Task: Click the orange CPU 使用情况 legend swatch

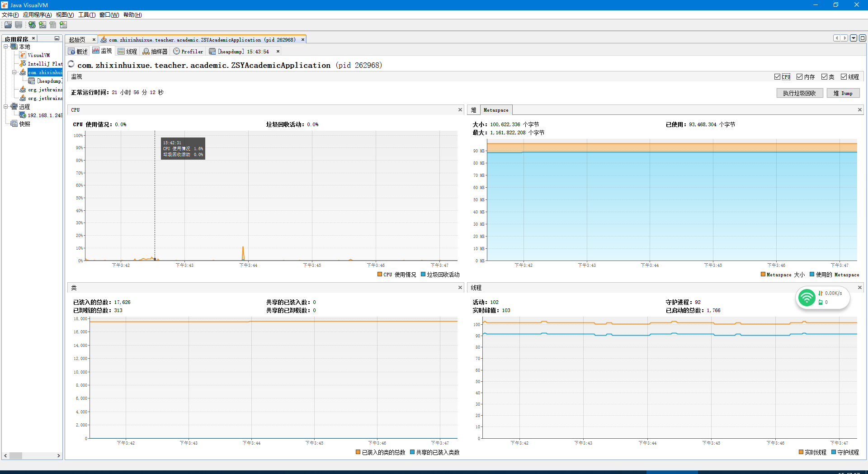Action: [x=380, y=274]
